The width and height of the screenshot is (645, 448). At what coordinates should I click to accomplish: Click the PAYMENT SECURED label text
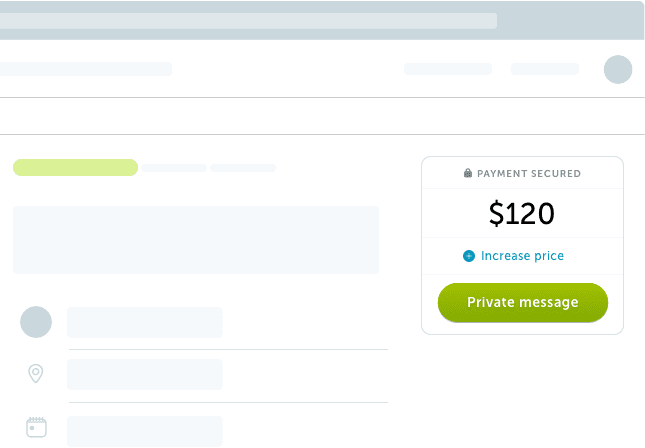pyautogui.click(x=529, y=174)
